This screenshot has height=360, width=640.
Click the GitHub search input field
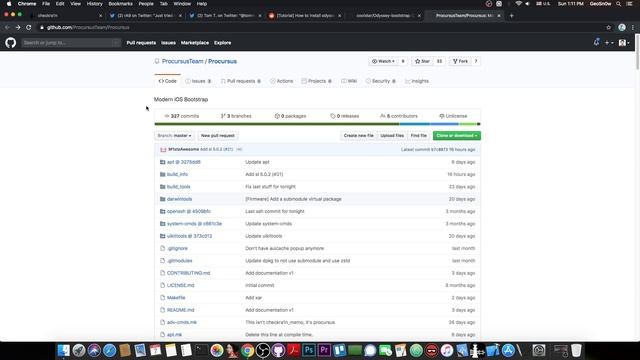tap(71, 42)
